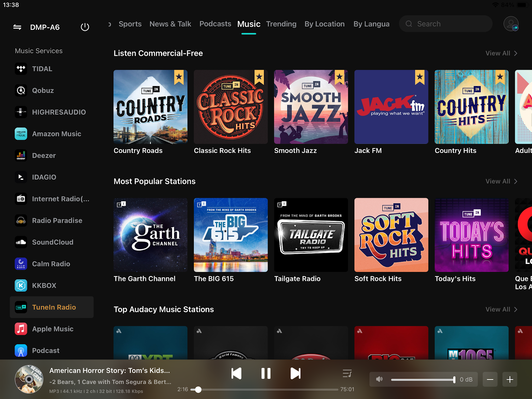Select TIDAL text in Music Services

[42, 69]
